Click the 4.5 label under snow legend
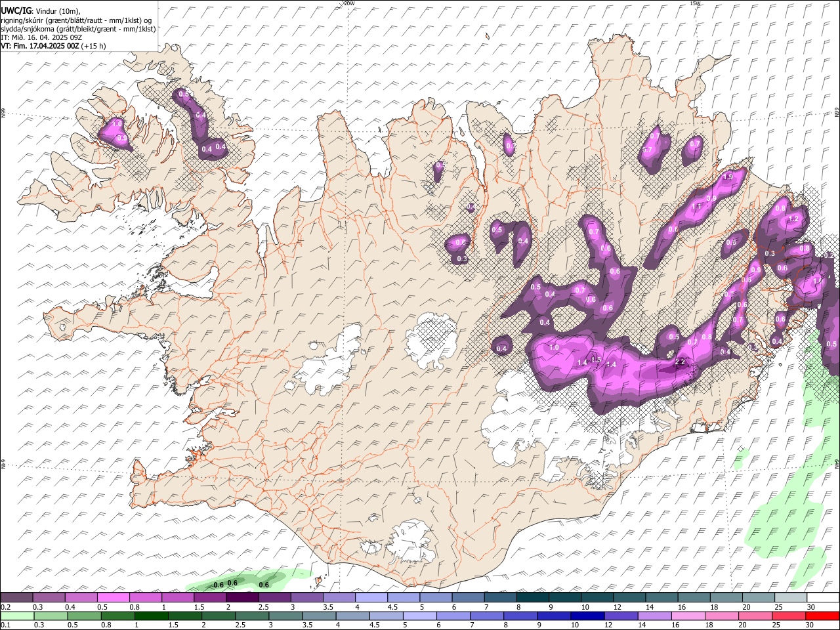Image resolution: width=840 pixels, height=630 pixels. (392, 606)
